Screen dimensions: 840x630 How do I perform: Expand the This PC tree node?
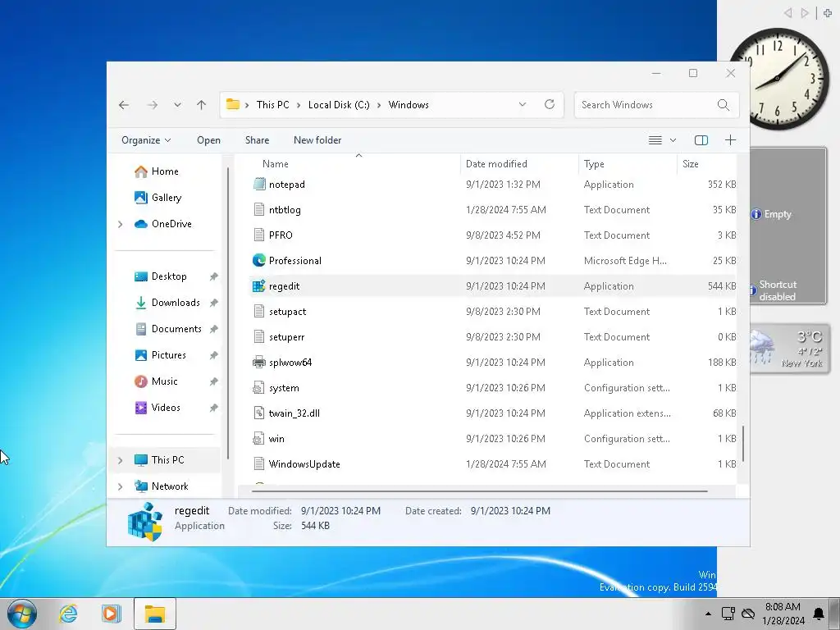(120, 460)
